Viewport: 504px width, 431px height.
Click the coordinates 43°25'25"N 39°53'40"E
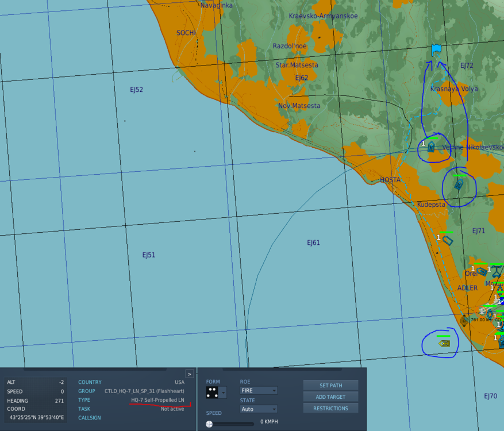pyautogui.click(x=37, y=417)
